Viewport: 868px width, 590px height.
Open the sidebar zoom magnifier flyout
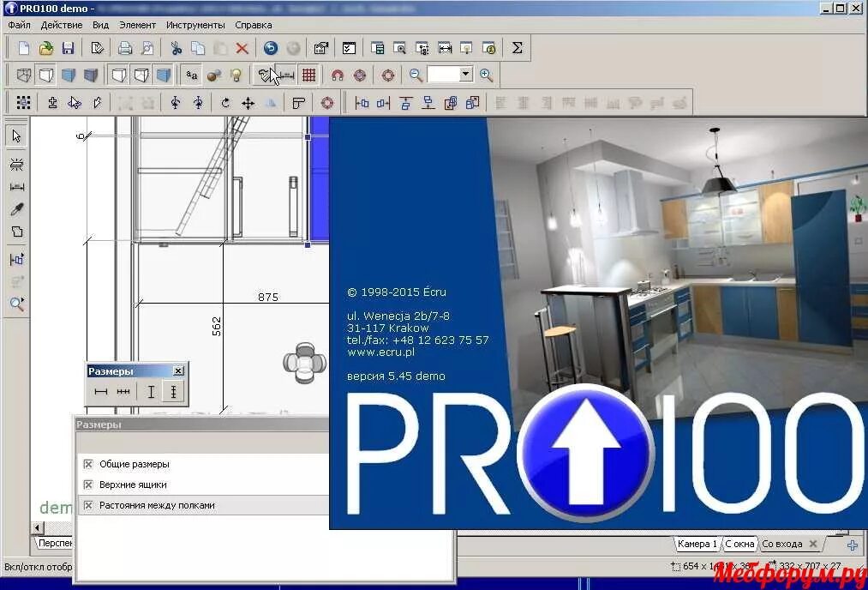tap(16, 304)
